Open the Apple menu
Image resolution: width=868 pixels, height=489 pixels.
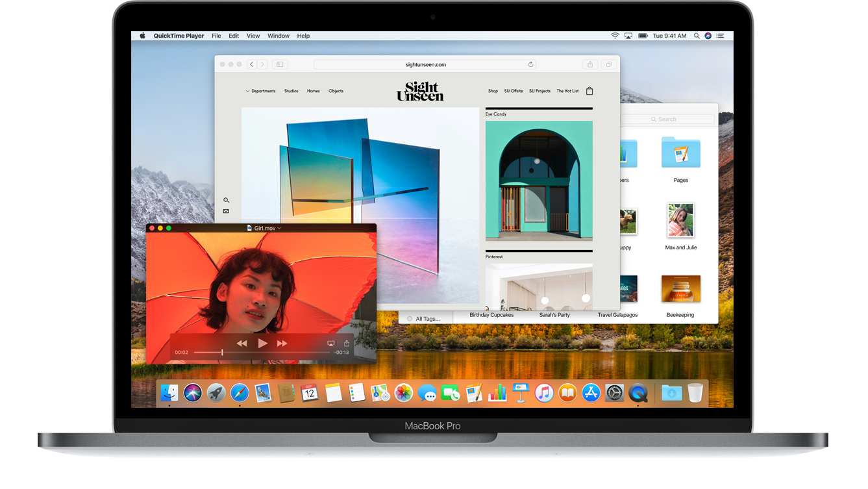click(x=142, y=36)
